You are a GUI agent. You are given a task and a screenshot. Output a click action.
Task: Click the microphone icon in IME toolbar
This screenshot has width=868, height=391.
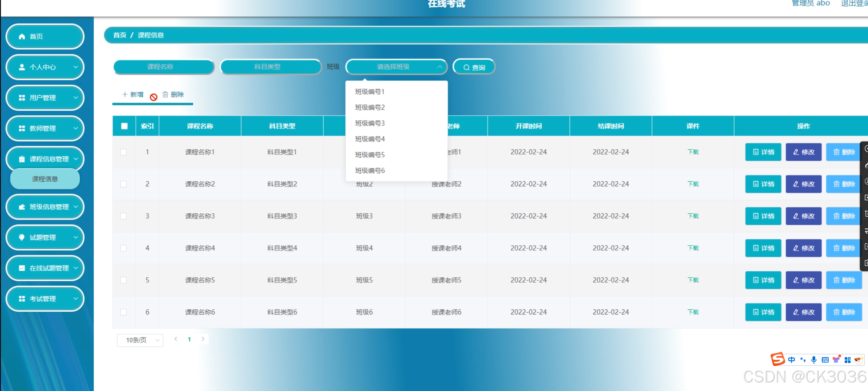(814, 360)
